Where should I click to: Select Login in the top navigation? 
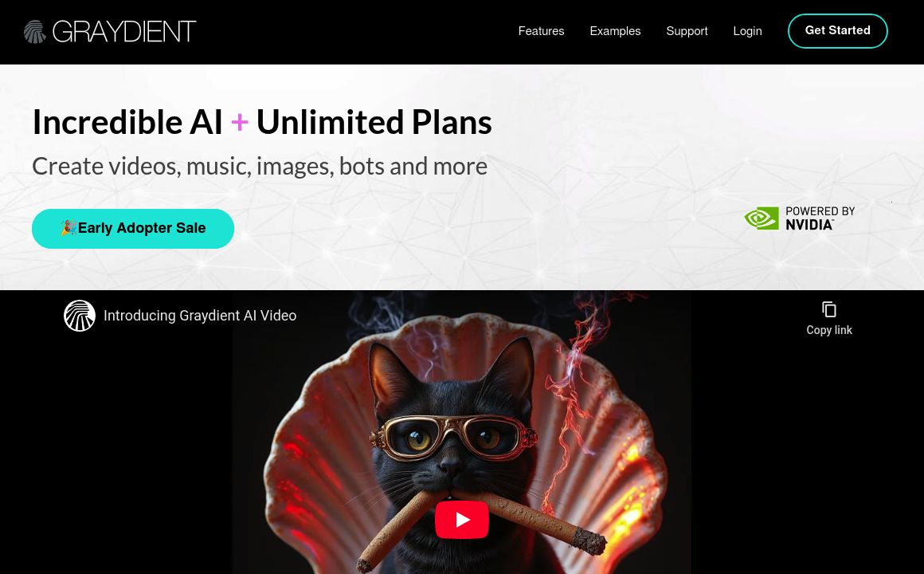[747, 31]
